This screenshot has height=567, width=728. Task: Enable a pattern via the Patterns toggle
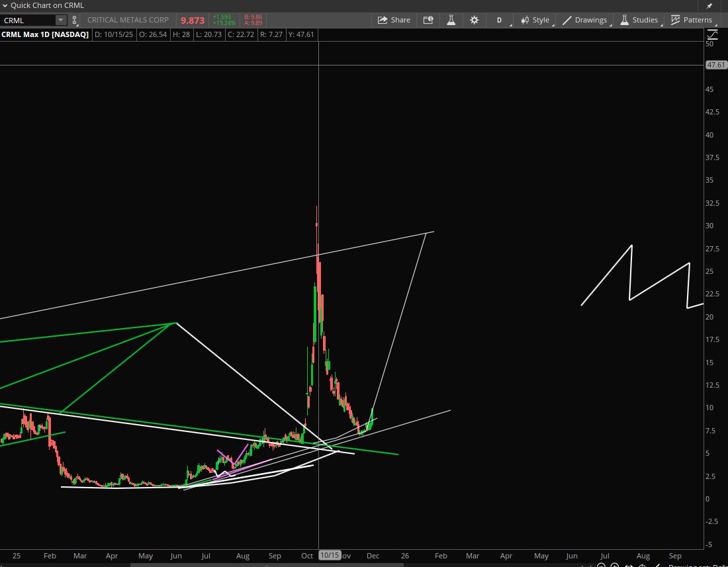[x=692, y=20]
